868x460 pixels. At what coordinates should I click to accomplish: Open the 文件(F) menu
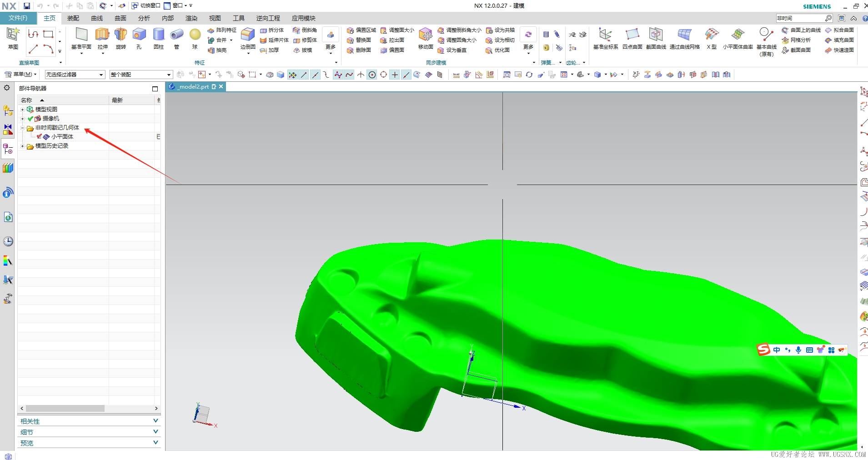18,18
